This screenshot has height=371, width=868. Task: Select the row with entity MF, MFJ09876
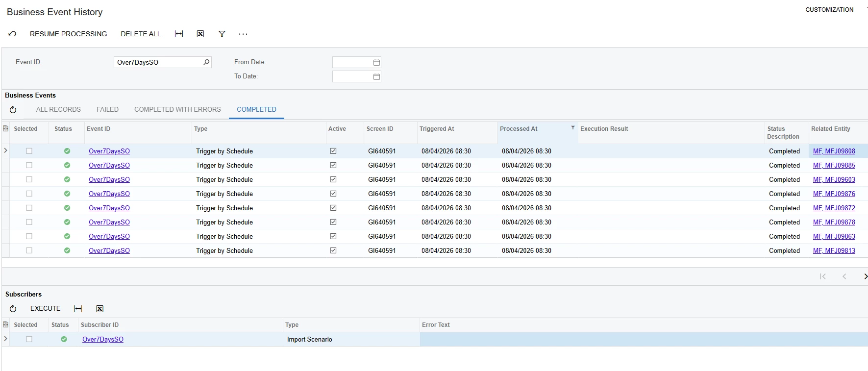tap(29, 194)
